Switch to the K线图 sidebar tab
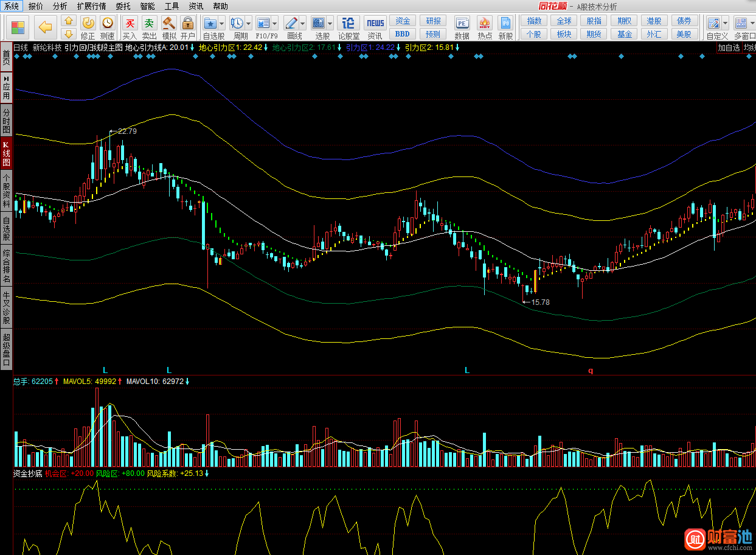 6,153
